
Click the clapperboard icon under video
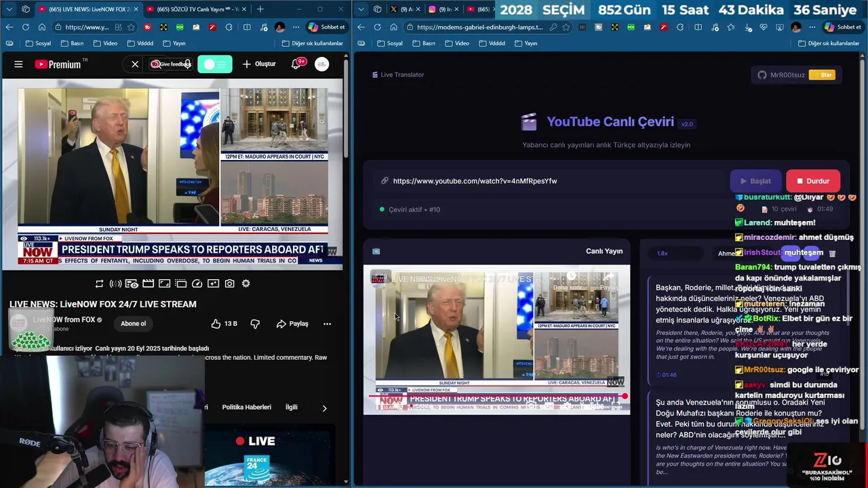click(148, 283)
